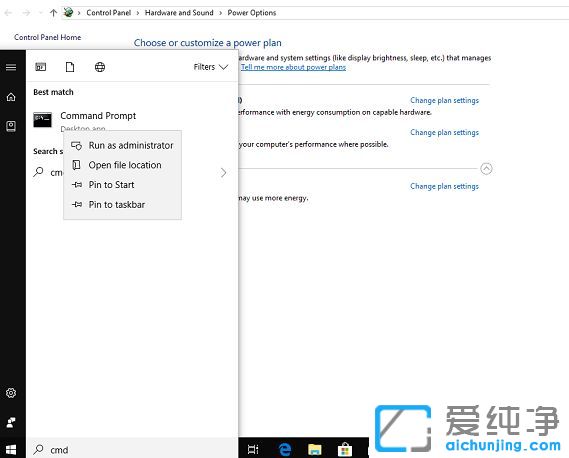569x458 pixels.
Task: Change plan settings for the balanced performance plan
Action: click(445, 100)
